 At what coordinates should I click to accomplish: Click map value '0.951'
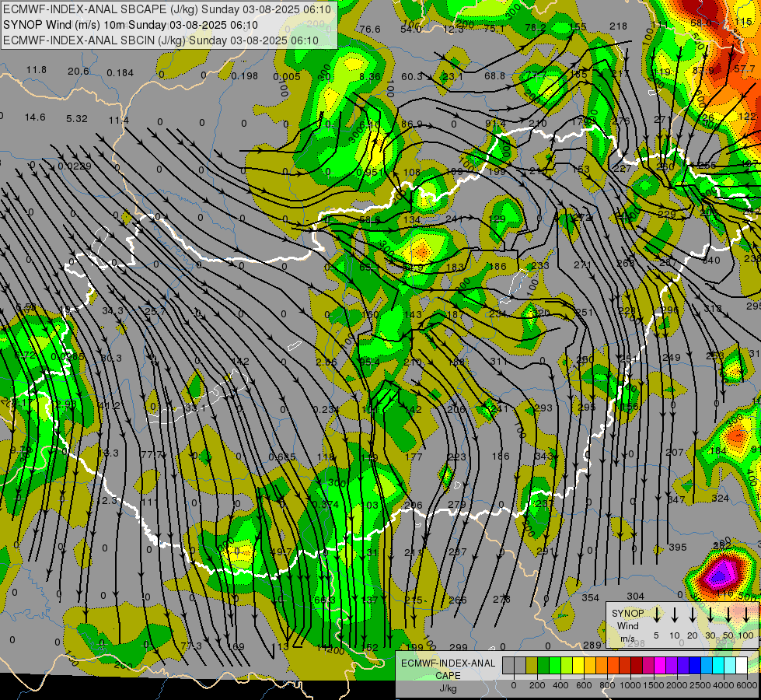pyautogui.click(x=369, y=173)
